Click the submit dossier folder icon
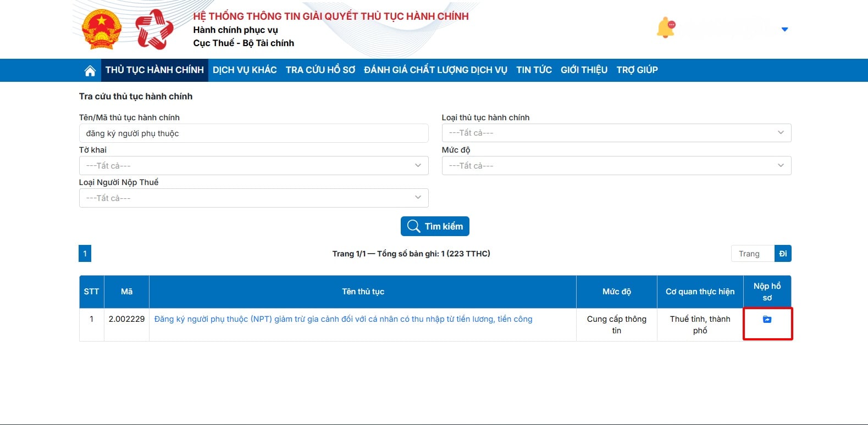The image size is (868, 425). (x=767, y=320)
